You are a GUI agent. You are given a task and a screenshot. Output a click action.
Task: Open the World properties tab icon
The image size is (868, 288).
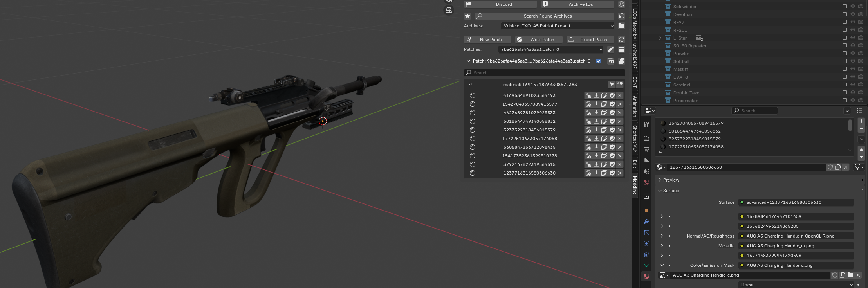pos(646,182)
